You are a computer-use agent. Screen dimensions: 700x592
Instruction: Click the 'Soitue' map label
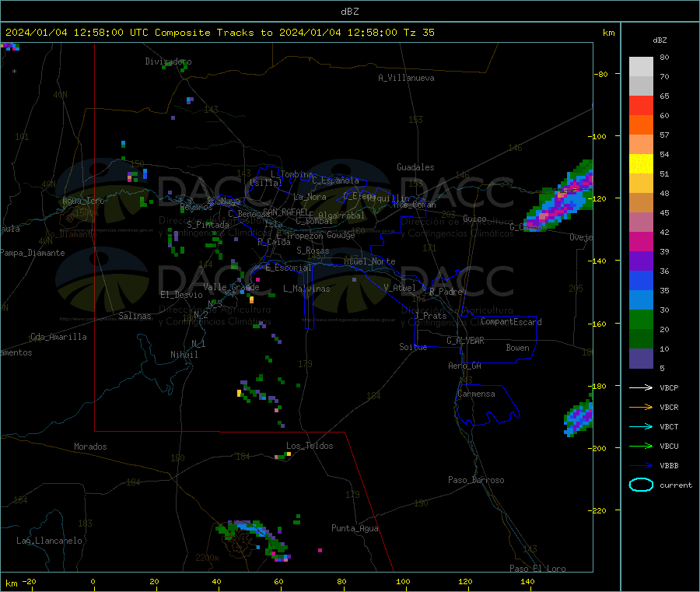pos(413,347)
